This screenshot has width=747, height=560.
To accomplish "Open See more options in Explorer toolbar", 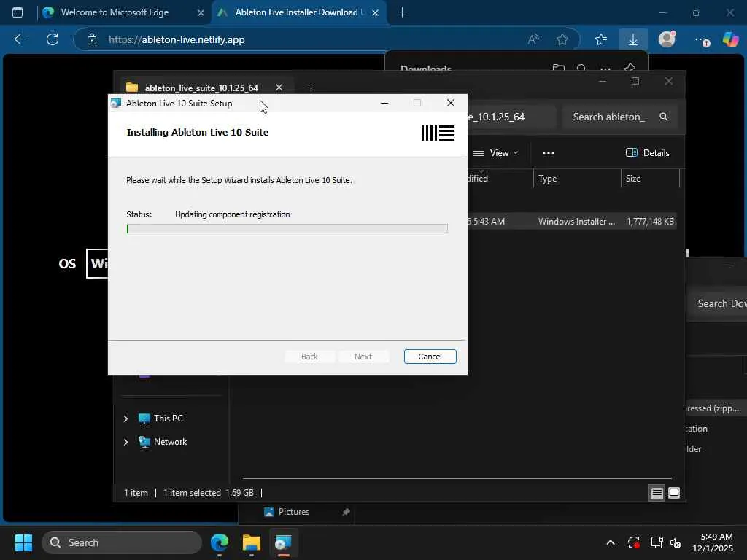I will (549, 153).
